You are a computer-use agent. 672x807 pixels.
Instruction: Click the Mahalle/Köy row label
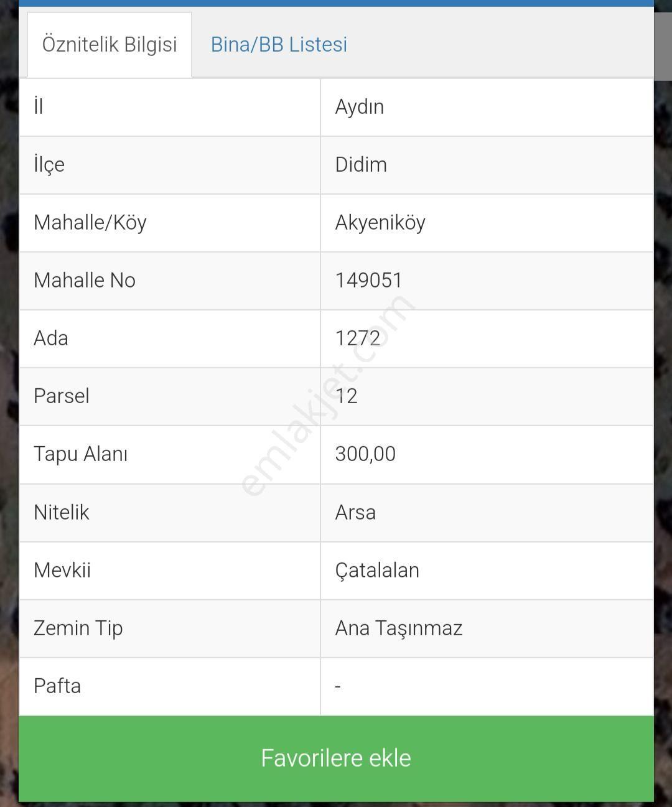tap(90, 223)
